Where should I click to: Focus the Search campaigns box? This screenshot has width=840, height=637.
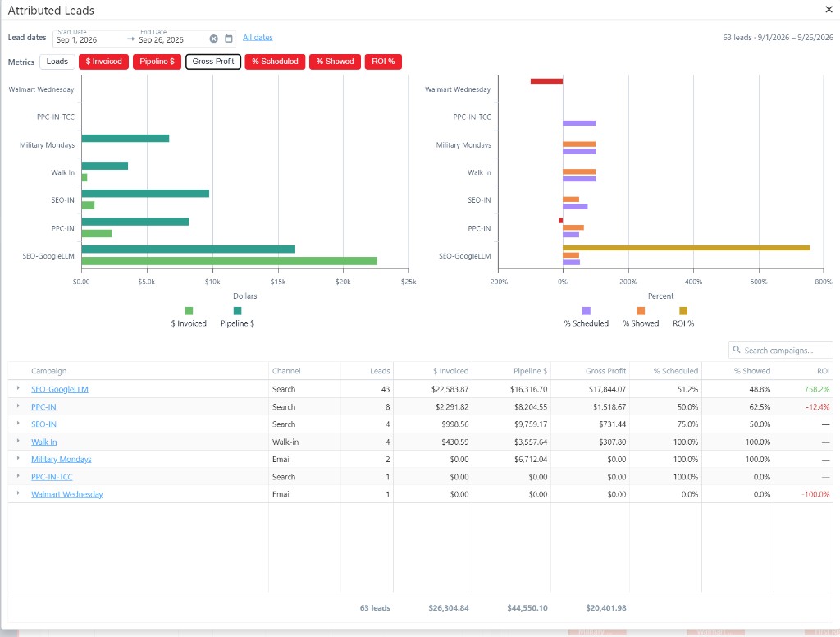click(x=781, y=351)
